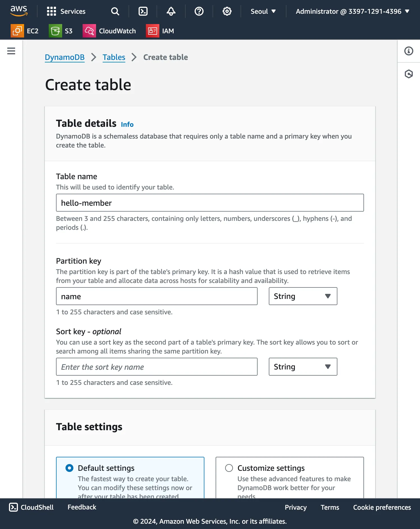The height and width of the screenshot is (529, 420).
Task: Select the Customize settings radio option
Action: [x=229, y=468]
